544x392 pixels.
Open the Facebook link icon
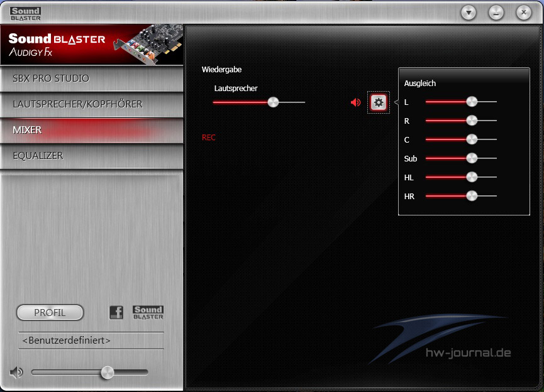point(116,312)
